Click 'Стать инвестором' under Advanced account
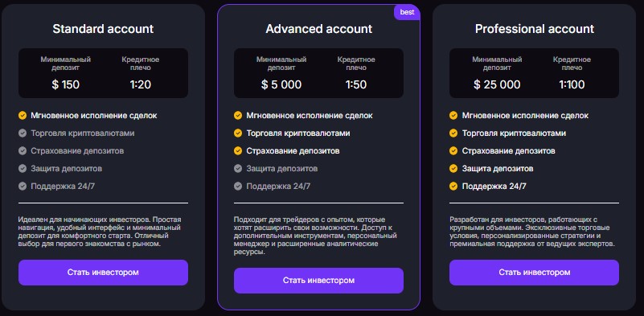 318,281
